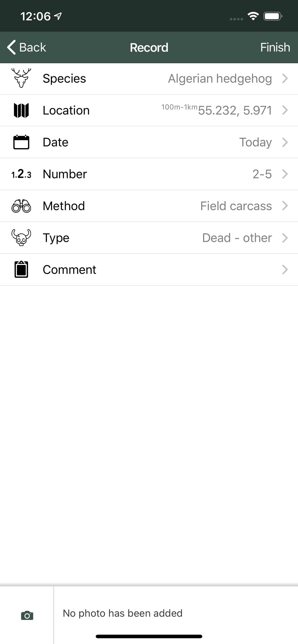Tap the 1.2.3 Number icon
This screenshot has width=298, height=644.
[21, 174]
